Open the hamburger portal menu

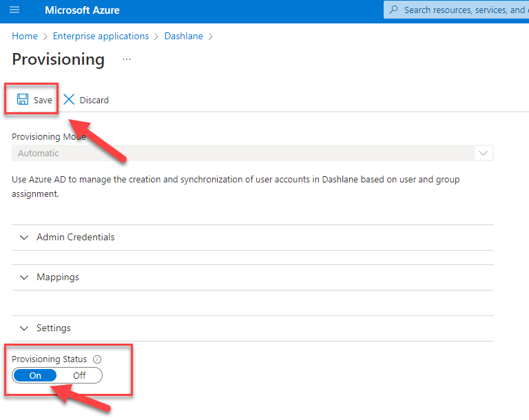[14, 10]
